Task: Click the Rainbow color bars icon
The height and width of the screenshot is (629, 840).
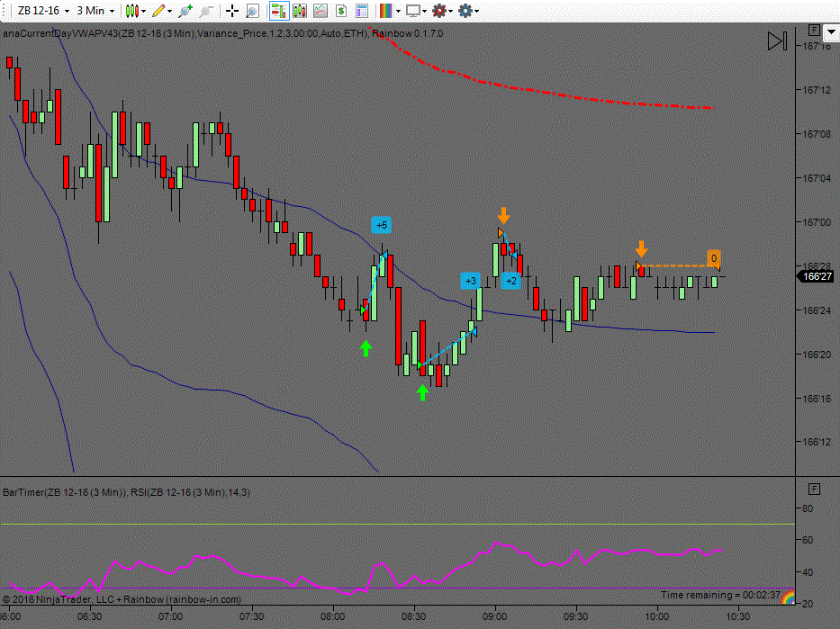Action: (x=385, y=11)
